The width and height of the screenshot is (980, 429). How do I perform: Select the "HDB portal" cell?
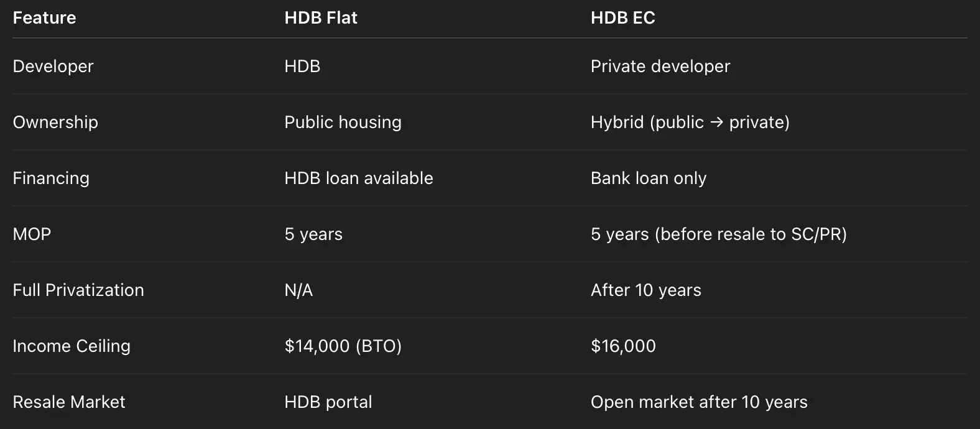click(328, 402)
